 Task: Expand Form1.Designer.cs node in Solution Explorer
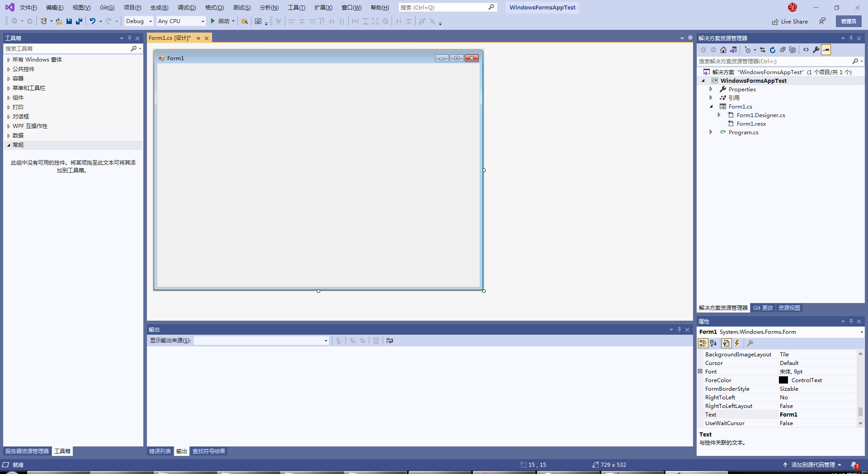point(719,115)
